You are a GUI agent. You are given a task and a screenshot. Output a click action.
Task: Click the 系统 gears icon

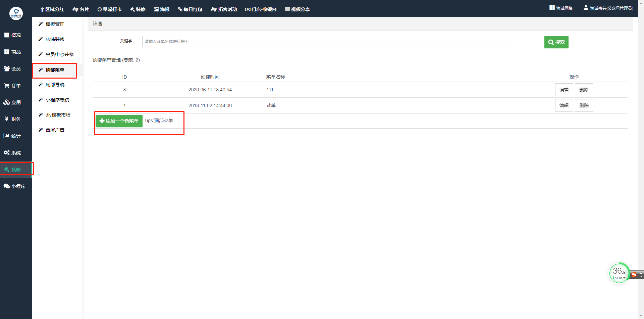pos(7,153)
